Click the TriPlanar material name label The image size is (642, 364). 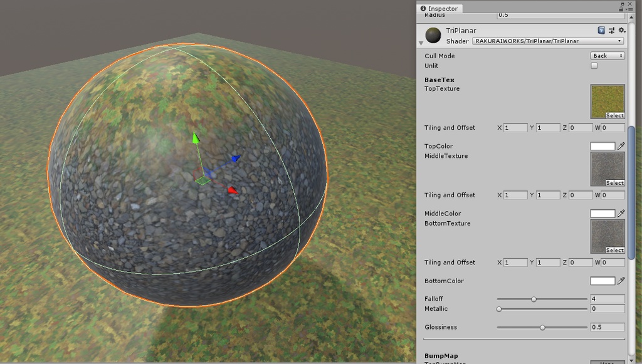[x=461, y=31]
